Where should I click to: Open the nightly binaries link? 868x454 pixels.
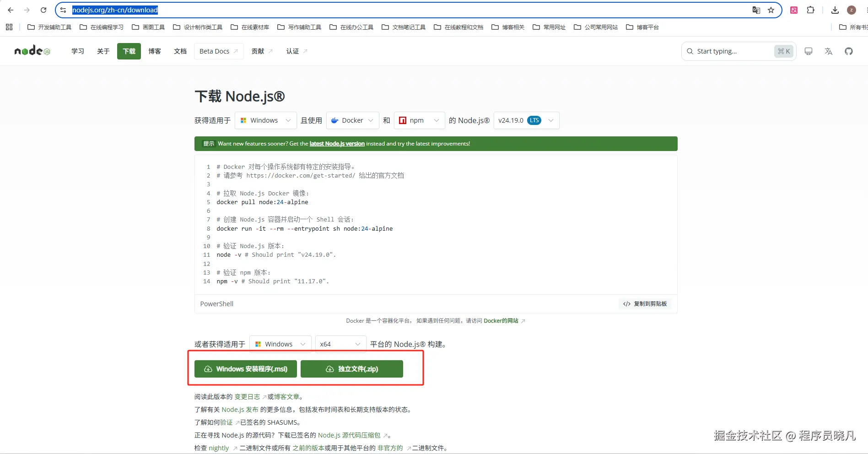(219, 448)
